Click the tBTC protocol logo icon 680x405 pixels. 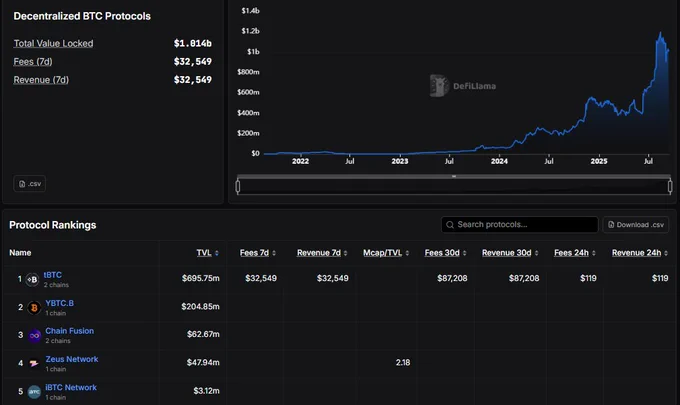(x=32, y=280)
